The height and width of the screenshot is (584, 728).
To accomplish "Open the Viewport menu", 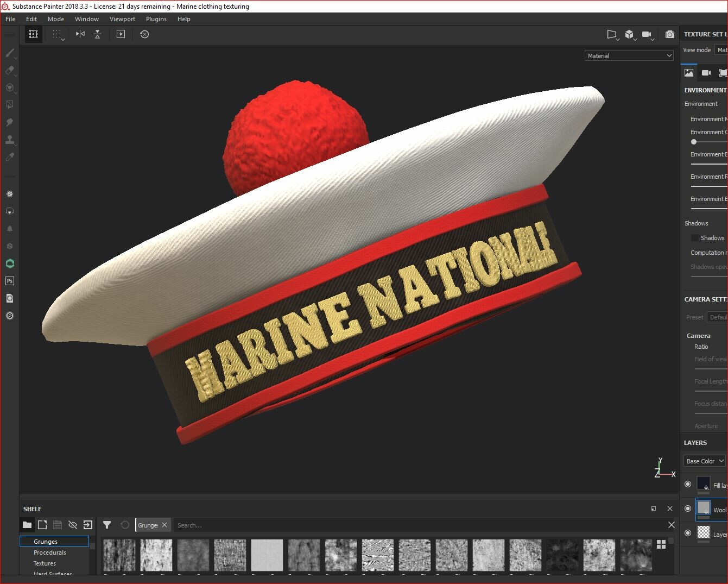I will pos(122,19).
